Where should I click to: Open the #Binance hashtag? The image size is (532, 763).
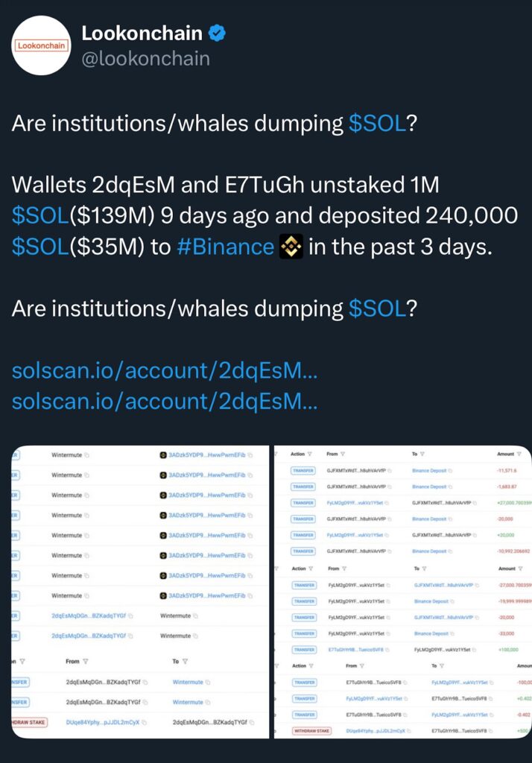point(225,247)
